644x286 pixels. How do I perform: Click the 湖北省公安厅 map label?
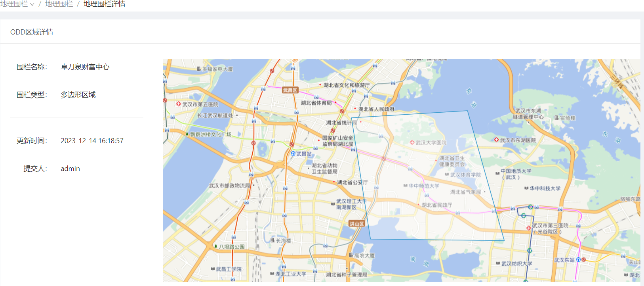coord(352,182)
